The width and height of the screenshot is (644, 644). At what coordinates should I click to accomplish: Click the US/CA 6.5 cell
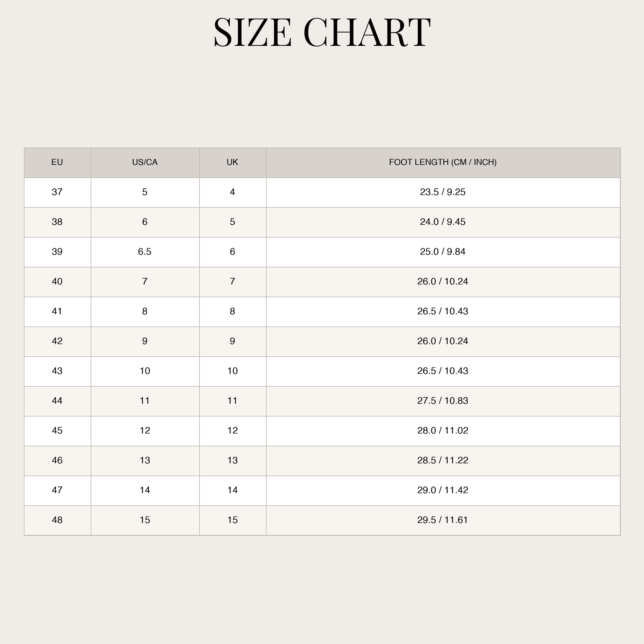tap(145, 252)
